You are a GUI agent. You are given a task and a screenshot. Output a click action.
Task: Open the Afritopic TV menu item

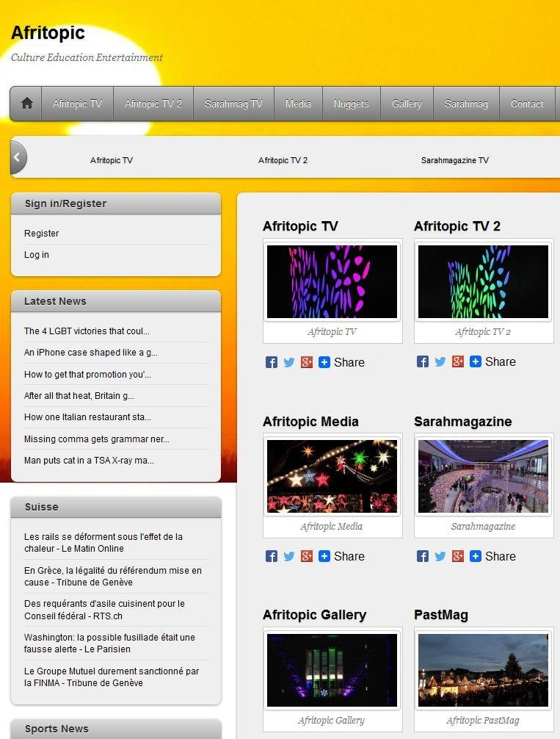(77, 104)
